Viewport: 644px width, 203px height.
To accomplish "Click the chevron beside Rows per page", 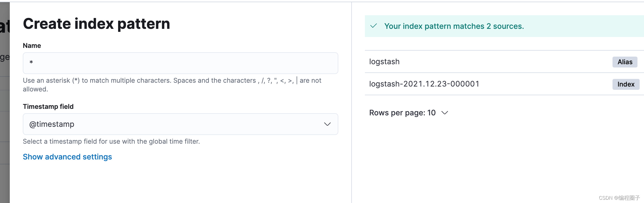I will 445,113.
